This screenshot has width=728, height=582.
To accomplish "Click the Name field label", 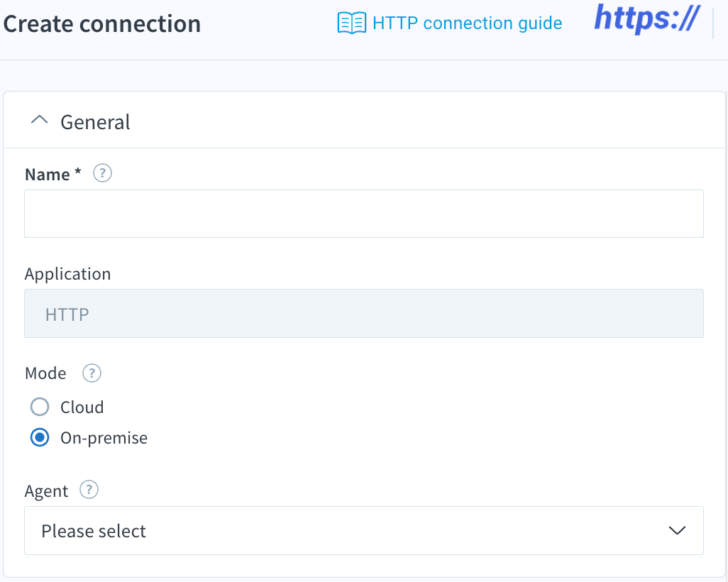I will click(x=53, y=175).
